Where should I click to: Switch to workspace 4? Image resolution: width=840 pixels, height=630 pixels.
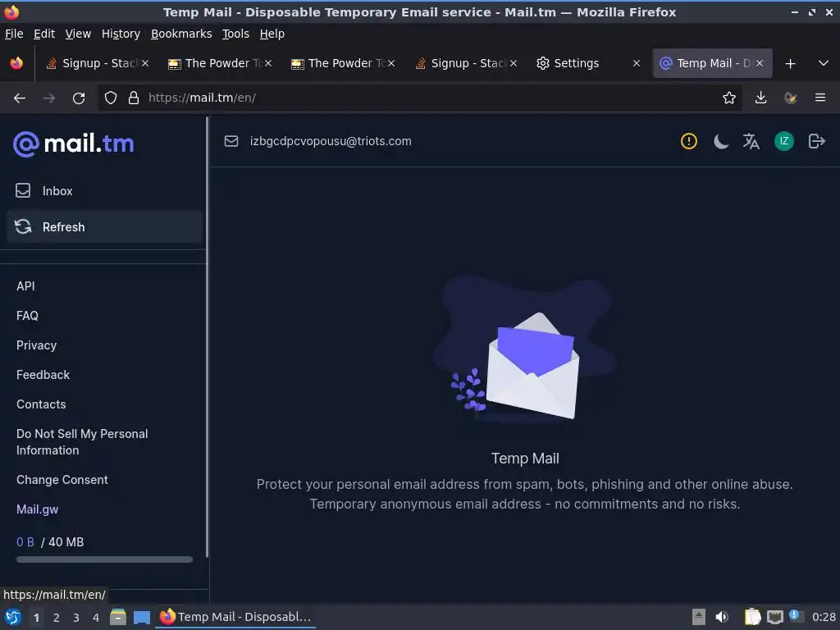click(96, 618)
